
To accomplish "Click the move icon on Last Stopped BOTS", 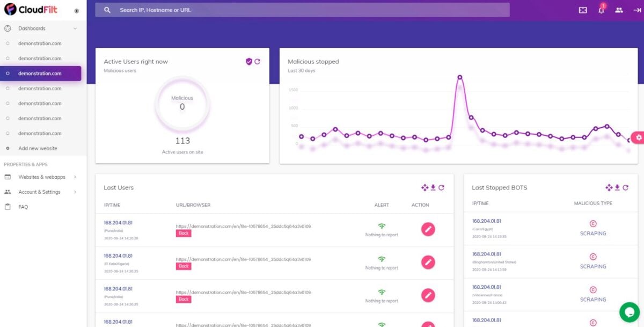I will [x=609, y=187].
